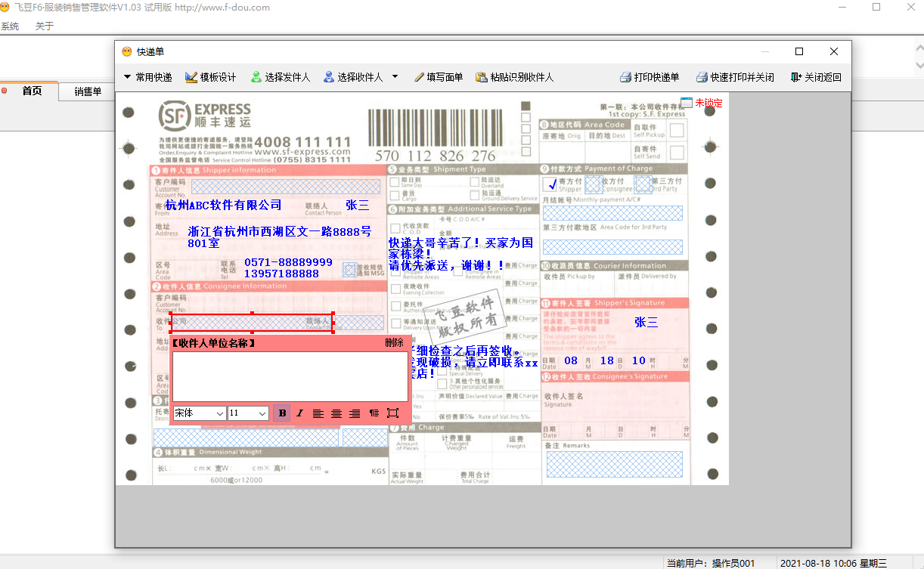Open the 关于 menu
This screenshot has width=924, height=569.
click(x=45, y=26)
